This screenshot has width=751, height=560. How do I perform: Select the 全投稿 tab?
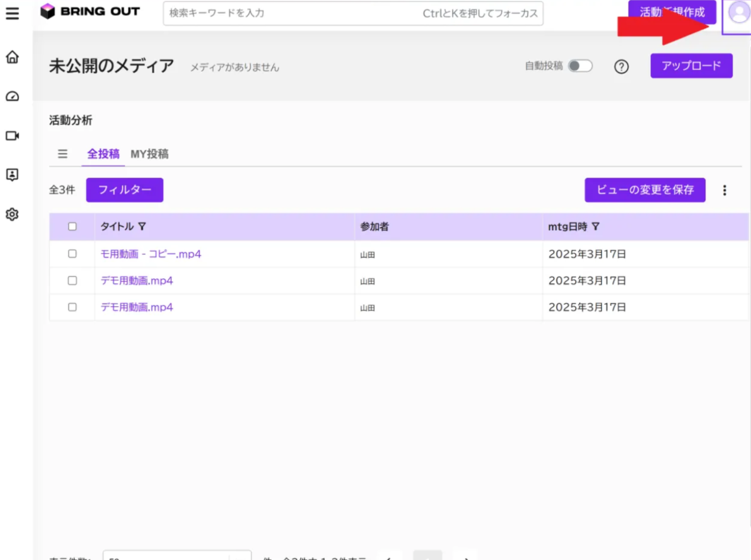coord(103,154)
